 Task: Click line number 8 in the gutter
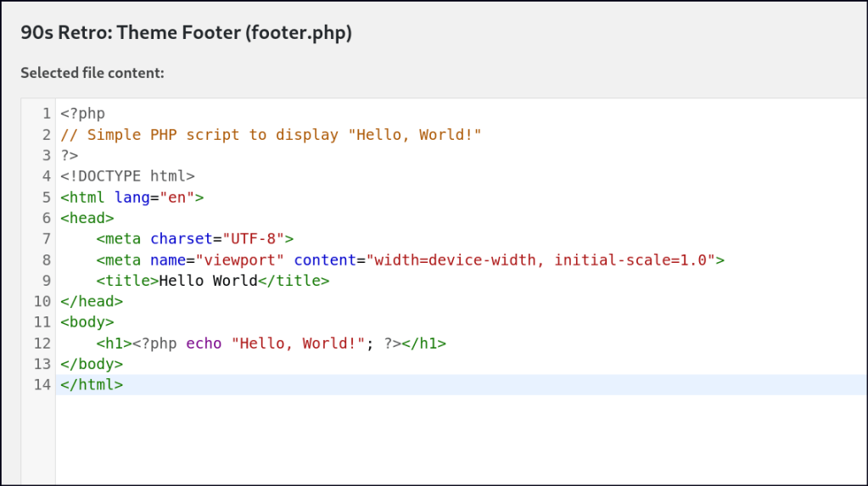click(x=47, y=260)
